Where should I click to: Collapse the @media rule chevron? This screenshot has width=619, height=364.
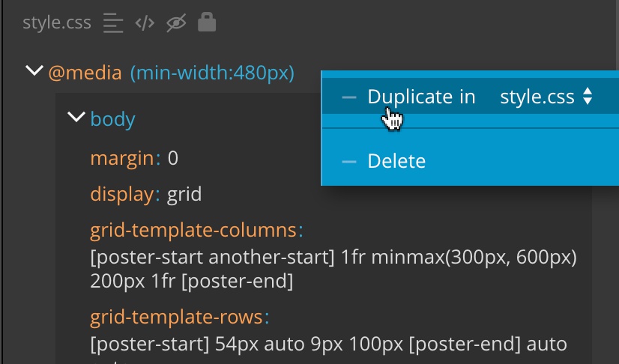tap(34, 71)
